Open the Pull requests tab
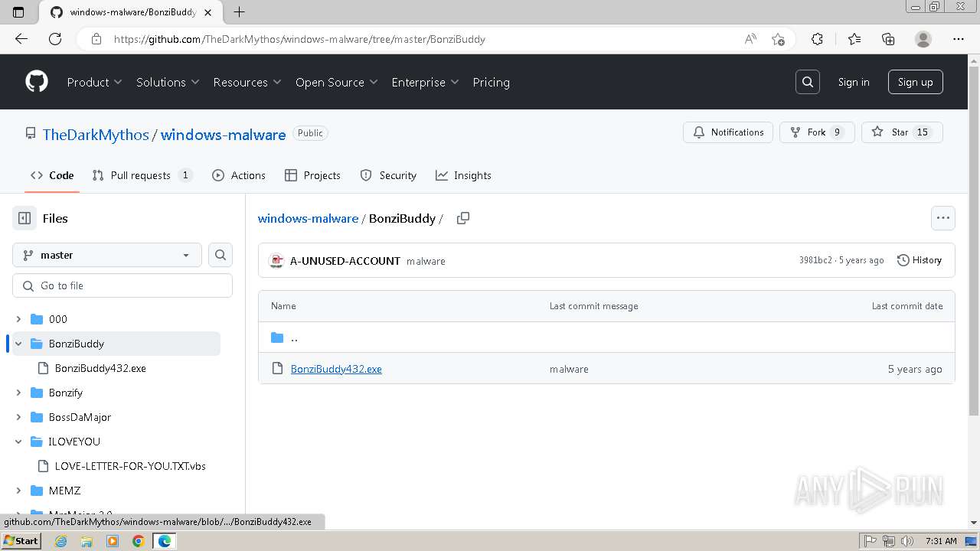This screenshot has width=980, height=551. tap(142, 175)
